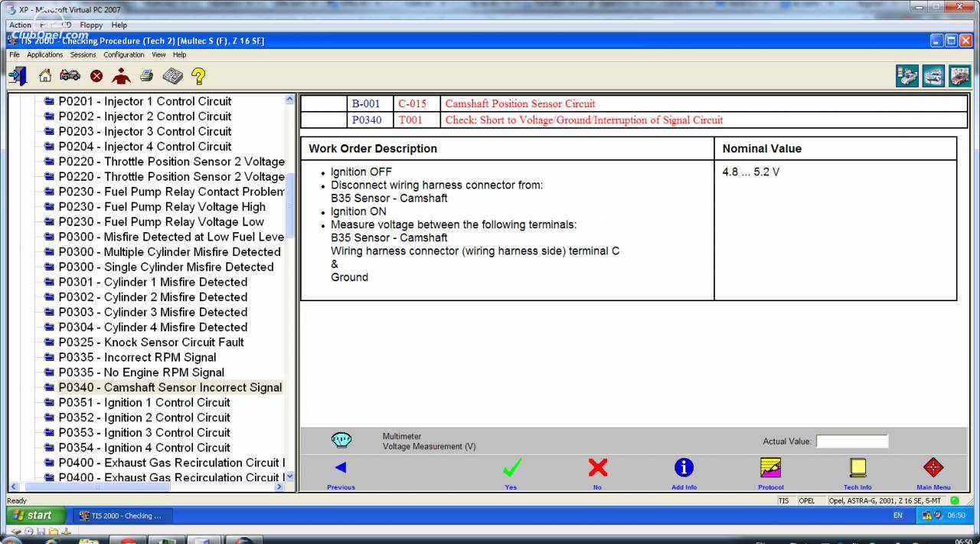
Task: Select P0204 Injector 4 Control Circuit
Action: (x=145, y=146)
